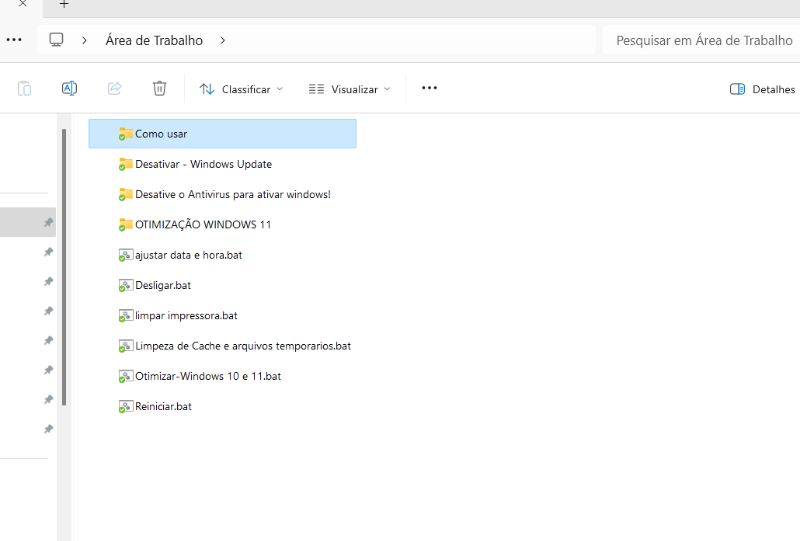Click the Pesquisar em Área de Trabalho field
This screenshot has height=541, width=800.
(x=702, y=40)
